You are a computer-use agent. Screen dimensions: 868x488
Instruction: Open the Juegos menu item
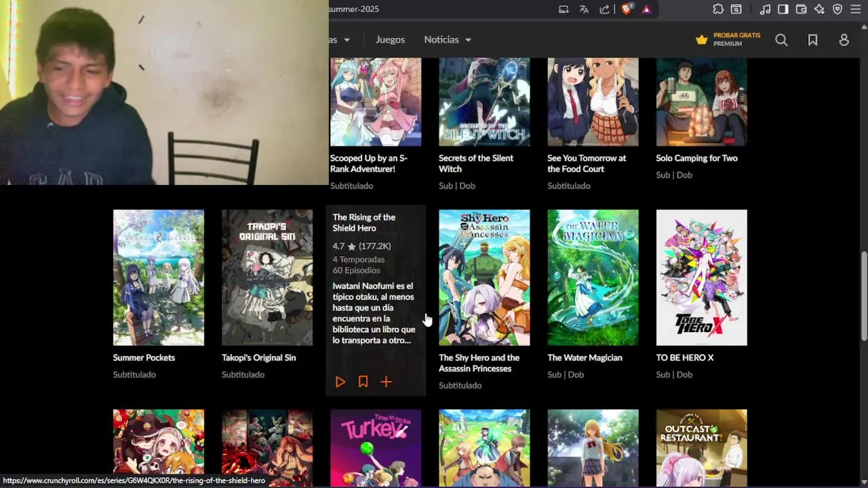click(390, 39)
